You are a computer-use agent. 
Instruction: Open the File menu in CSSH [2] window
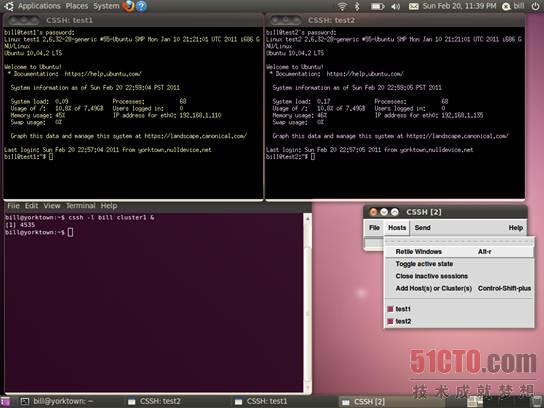pos(374,228)
